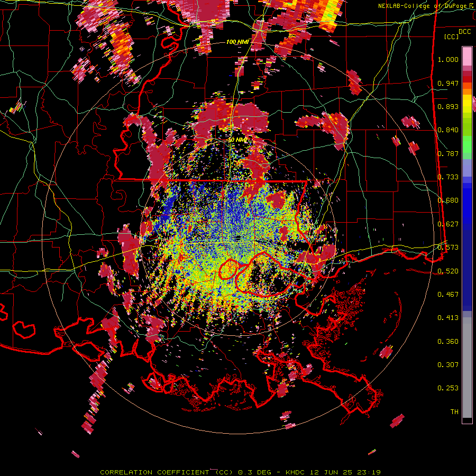Pick the yellow band on the color scale
Screen dimensions: 476x476
click(467, 104)
